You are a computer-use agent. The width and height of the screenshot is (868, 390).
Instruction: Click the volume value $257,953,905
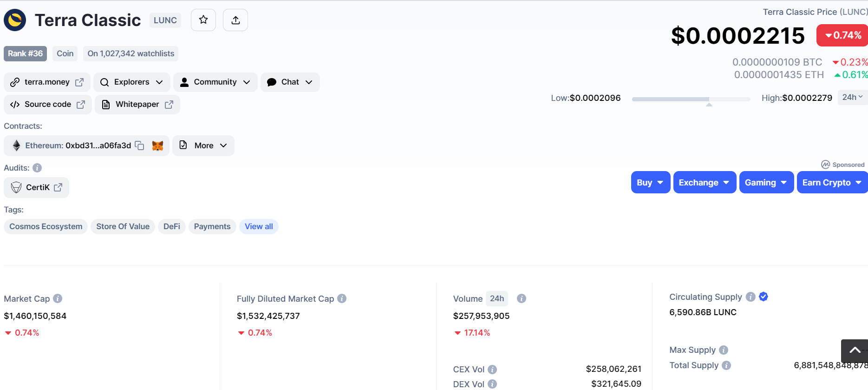coord(482,316)
